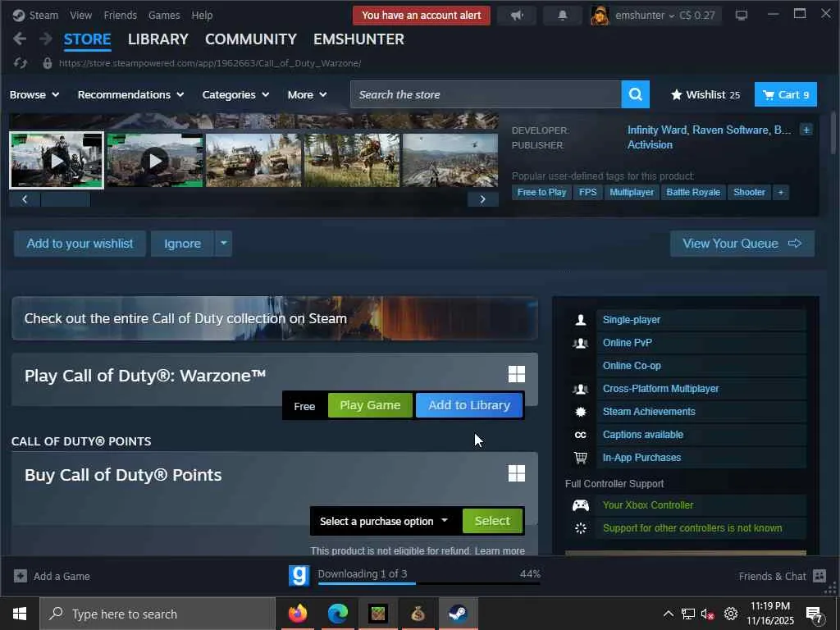Image resolution: width=840 pixels, height=630 pixels.
Task: Play the second trailer thumbnail
Action: 155,160
